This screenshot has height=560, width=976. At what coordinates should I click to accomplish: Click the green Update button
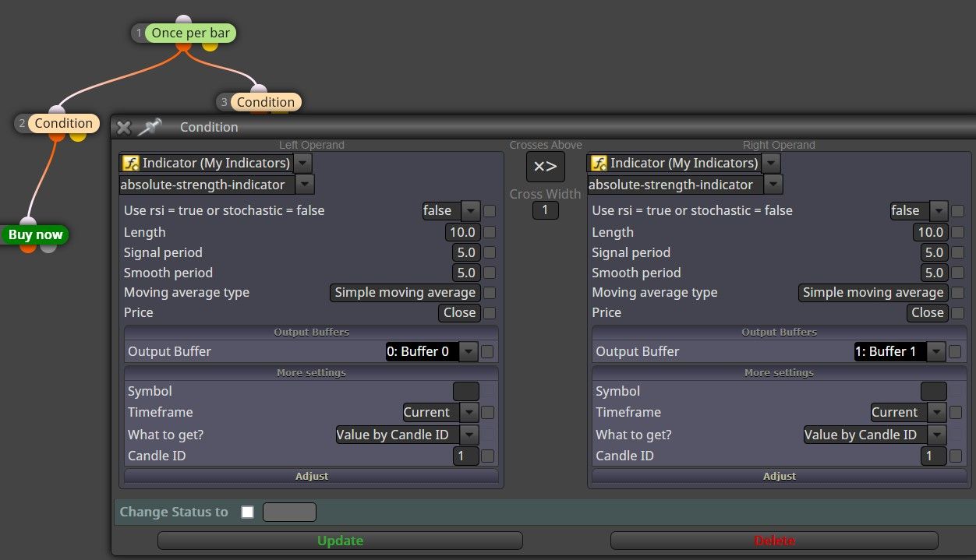click(x=340, y=541)
